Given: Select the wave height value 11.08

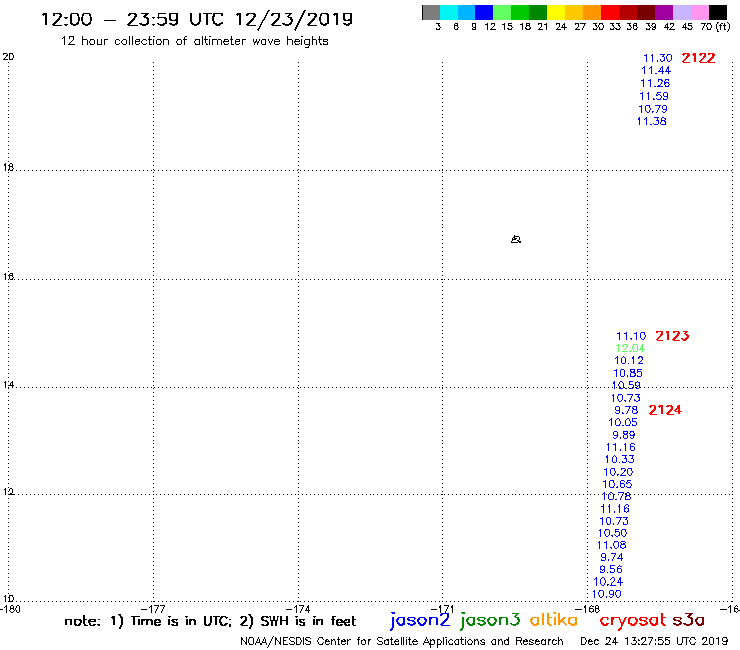Looking at the screenshot, I should pyautogui.click(x=612, y=545).
